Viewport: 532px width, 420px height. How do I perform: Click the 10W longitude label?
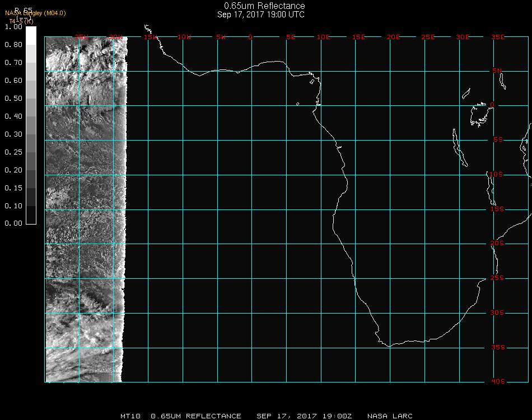tap(184, 37)
